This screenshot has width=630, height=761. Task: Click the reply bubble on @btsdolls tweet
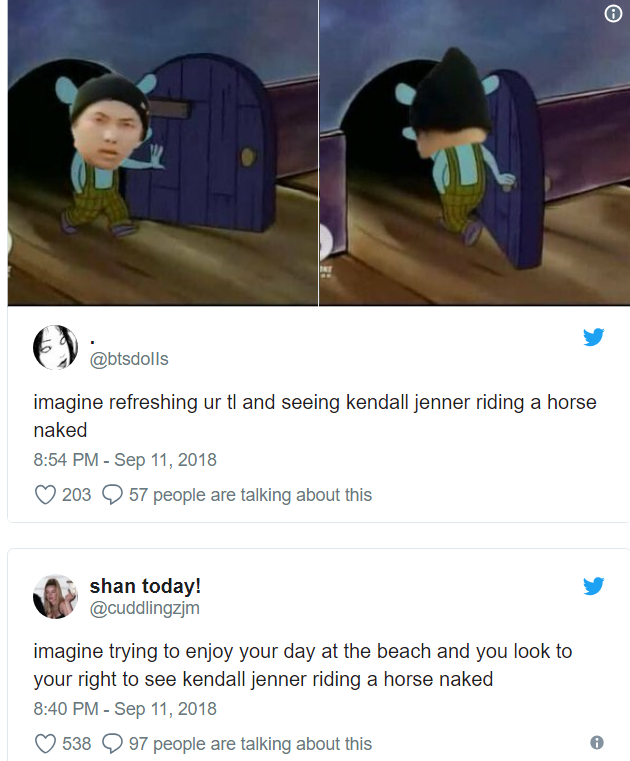click(x=112, y=495)
